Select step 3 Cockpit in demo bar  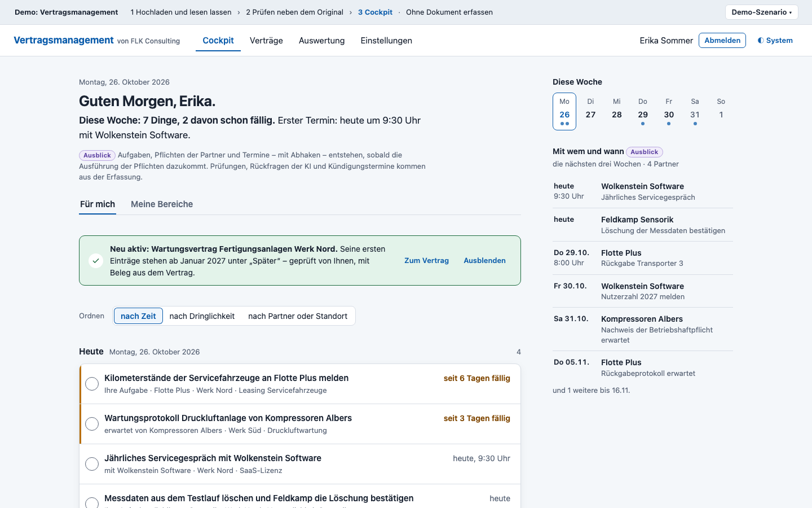[375, 12]
